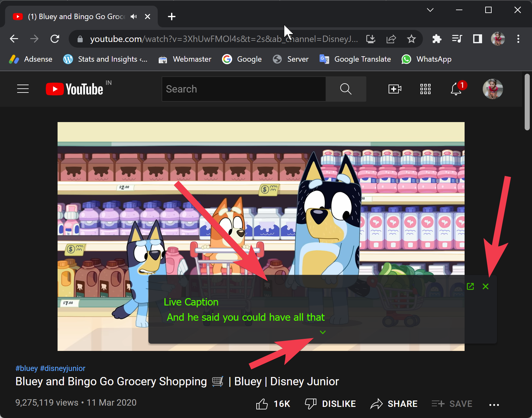Viewport: 532px width, 418px height.
Task: Click the SHARE button
Action: (394, 404)
